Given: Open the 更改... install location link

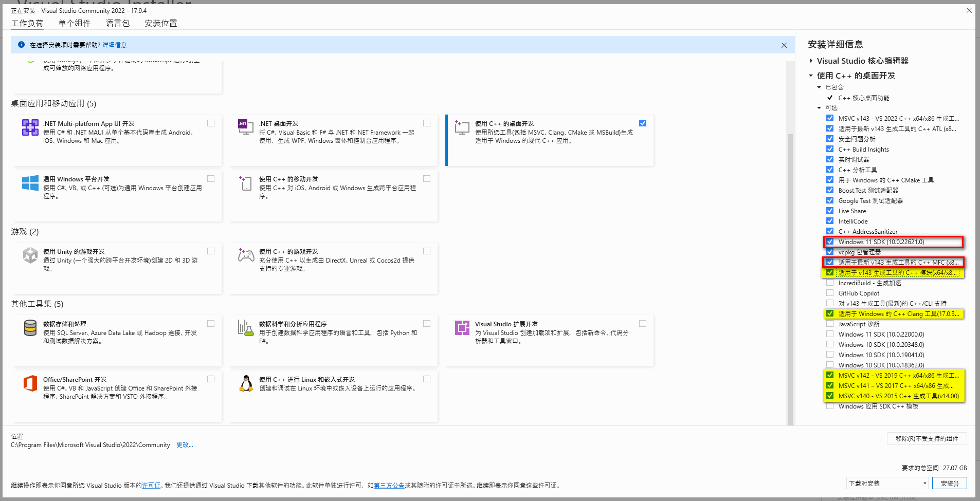Looking at the screenshot, I should click(x=185, y=444).
